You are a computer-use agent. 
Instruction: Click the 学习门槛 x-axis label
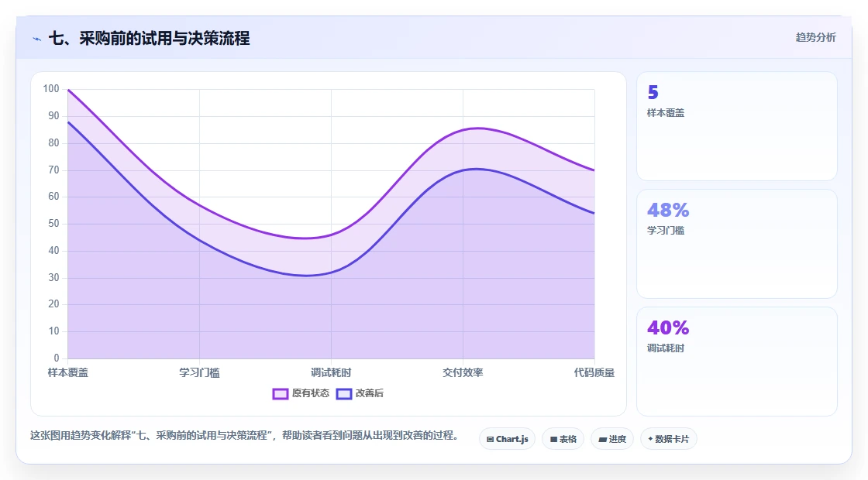pyautogui.click(x=199, y=372)
